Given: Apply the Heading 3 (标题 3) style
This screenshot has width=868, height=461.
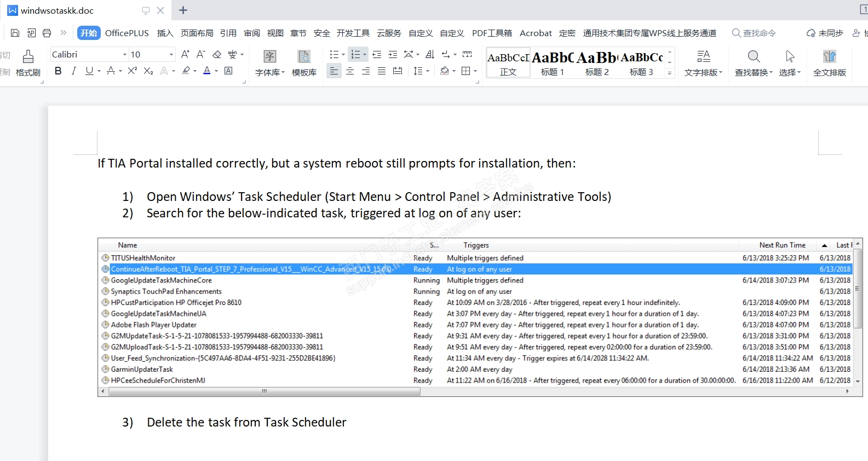Looking at the screenshot, I should (x=641, y=64).
